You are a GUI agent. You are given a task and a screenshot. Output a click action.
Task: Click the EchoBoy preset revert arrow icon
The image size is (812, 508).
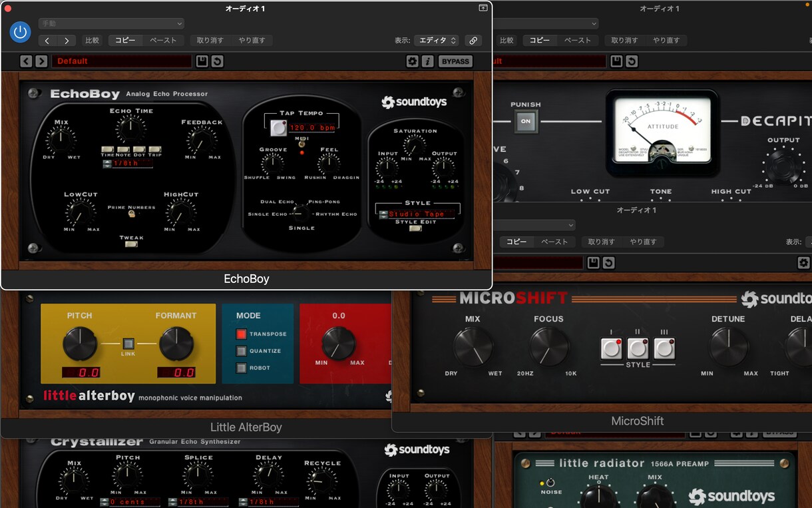pyautogui.click(x=217, y=61)
